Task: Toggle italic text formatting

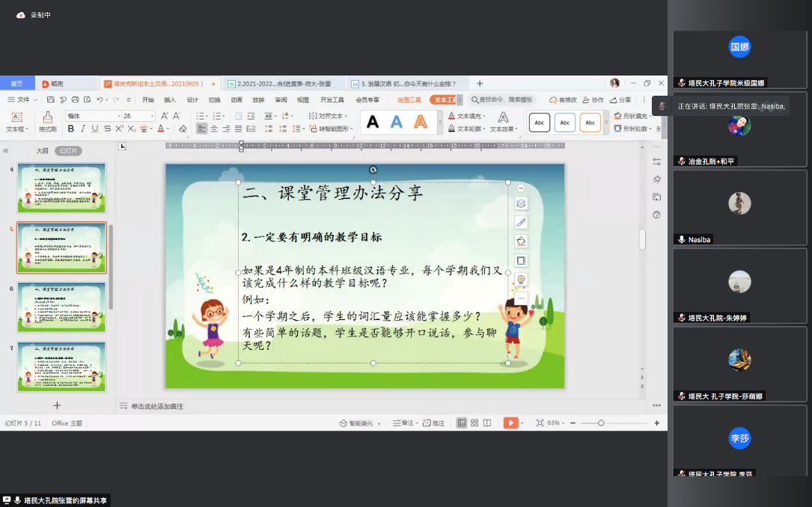Action: [x=83, y=129]
